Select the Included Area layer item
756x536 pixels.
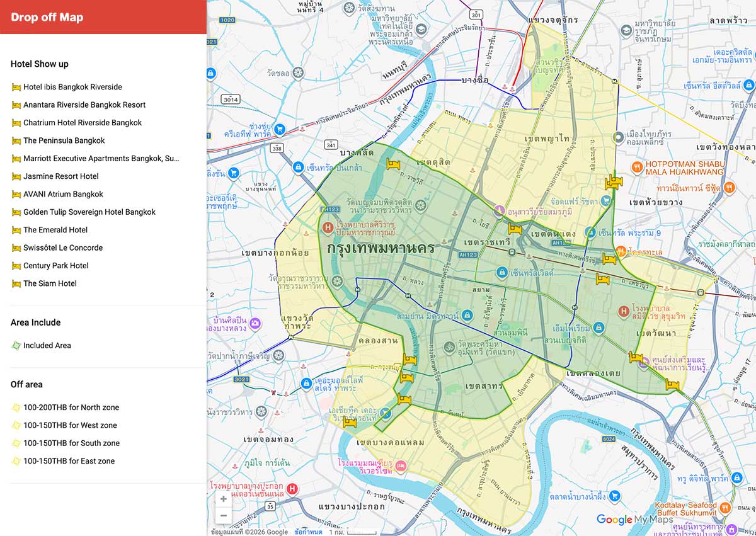[47, 345]
